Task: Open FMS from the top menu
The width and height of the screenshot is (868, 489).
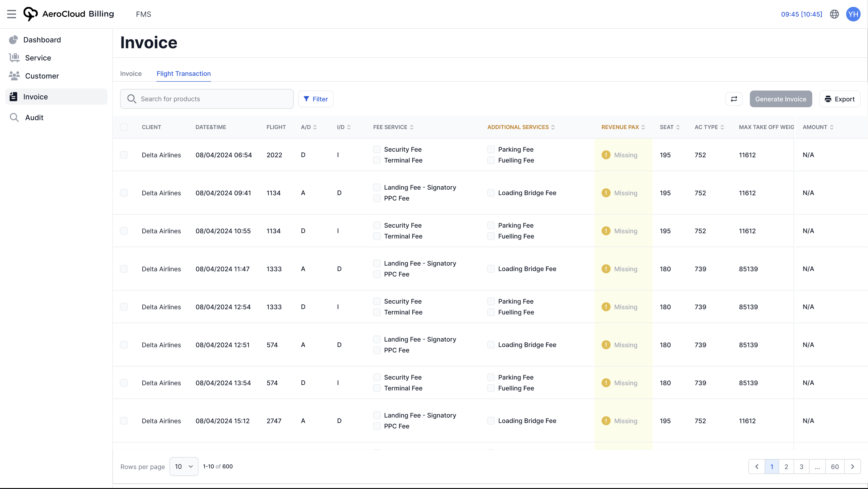Action: (x=143, y=14)
